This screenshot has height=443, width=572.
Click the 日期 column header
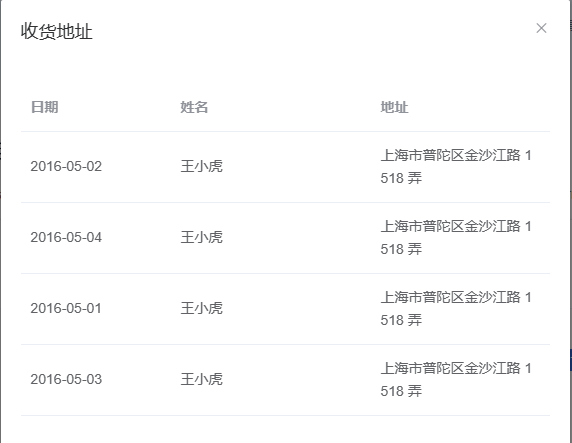click(x=45, y=107)
